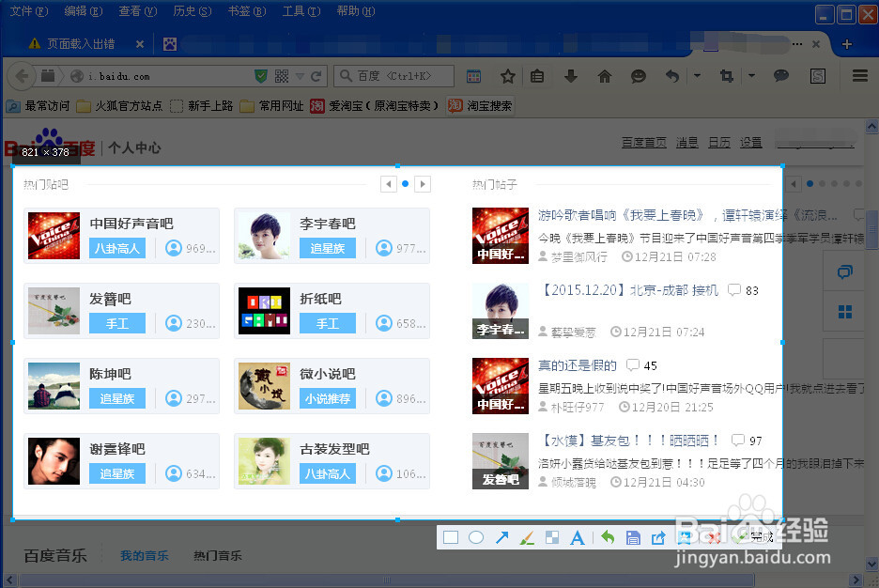
Task: Click 小说推荐 tag under 微小说吧
Action: pyautogui.click(x=328, y=398)
